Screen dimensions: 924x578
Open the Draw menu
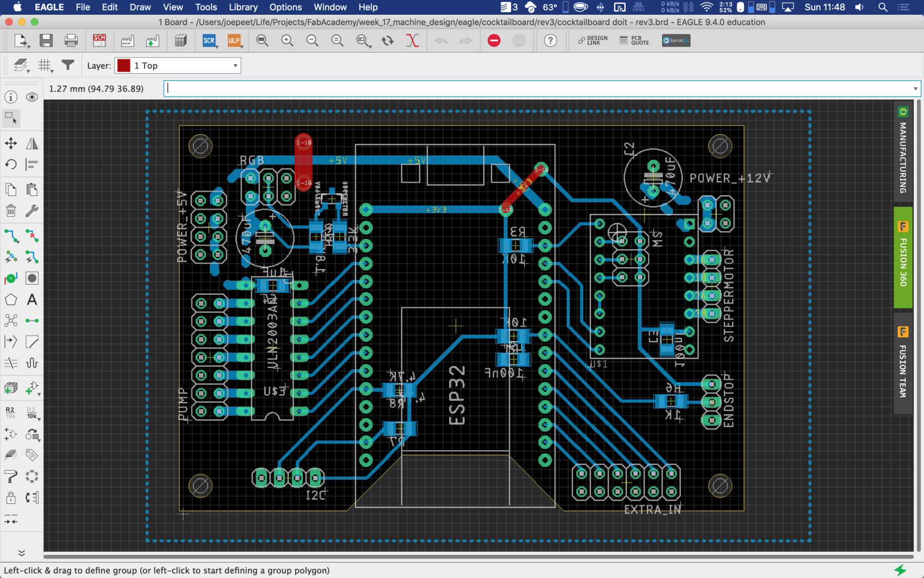point(140,7)
